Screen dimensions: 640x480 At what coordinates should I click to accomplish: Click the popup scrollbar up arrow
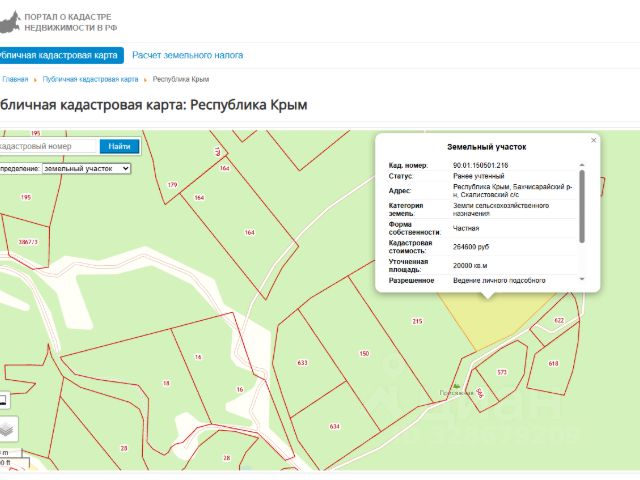point(582,165)
